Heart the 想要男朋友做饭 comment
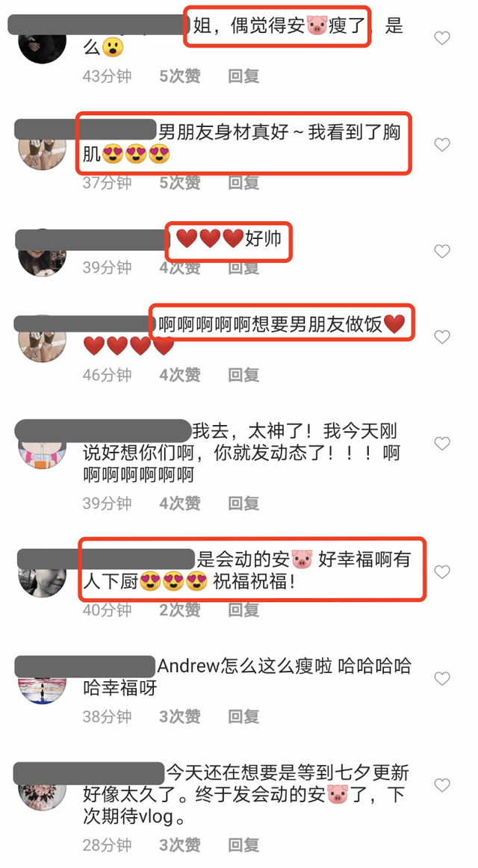478x868 pixels. pyautogui.click(x=442, y=337)
